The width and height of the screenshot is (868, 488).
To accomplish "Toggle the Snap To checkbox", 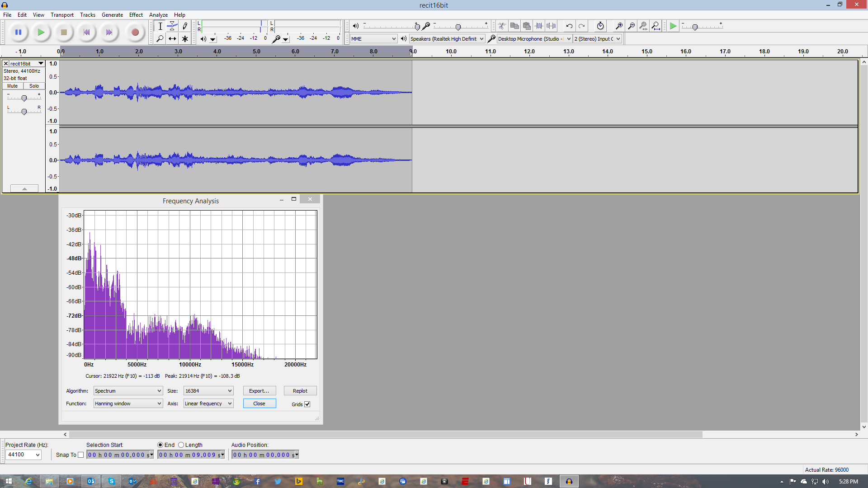I will coord(81,455).
